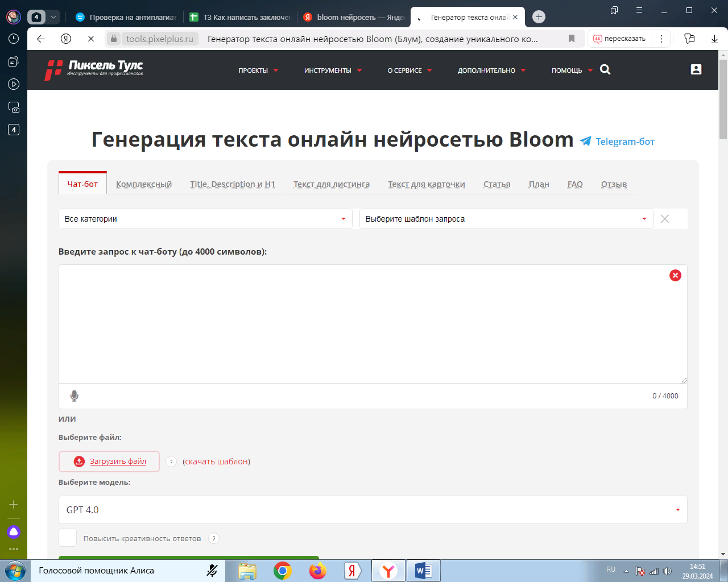Bookmark this page from the address bar
This screenshot has width=728, height=582.
(x=572, y=39)
